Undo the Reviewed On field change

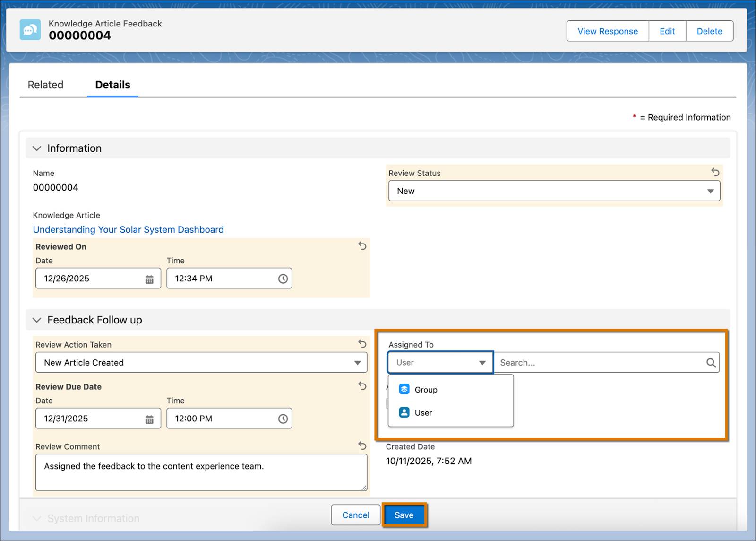[x=362, y=246]
